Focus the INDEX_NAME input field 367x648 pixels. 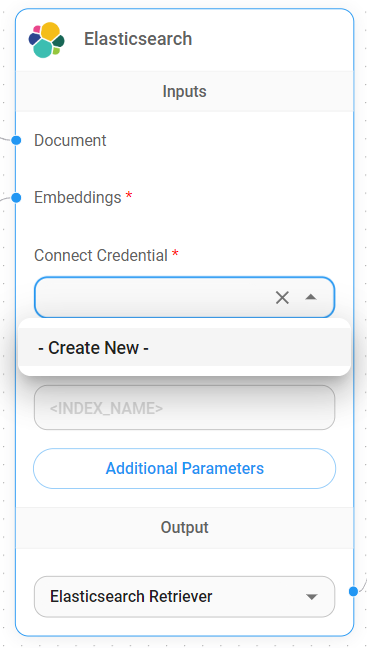[184, 408]
